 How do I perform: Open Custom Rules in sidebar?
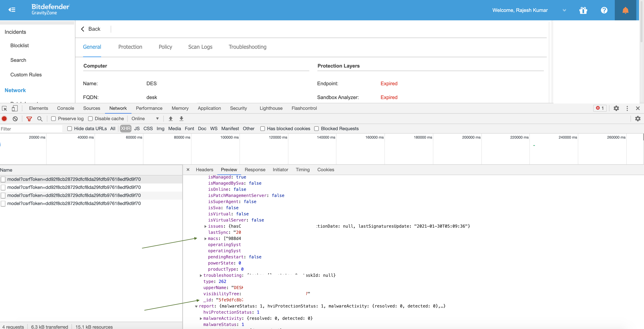(26, 75)
